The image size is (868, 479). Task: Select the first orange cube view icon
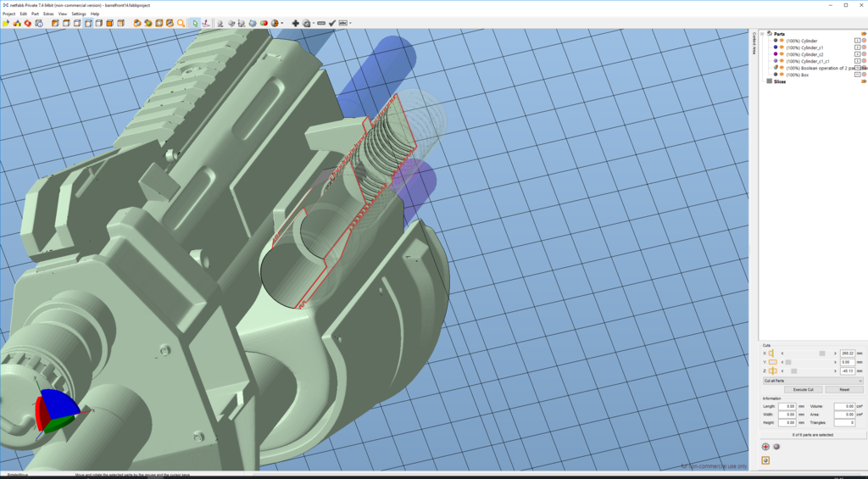[x=55, y=23]
